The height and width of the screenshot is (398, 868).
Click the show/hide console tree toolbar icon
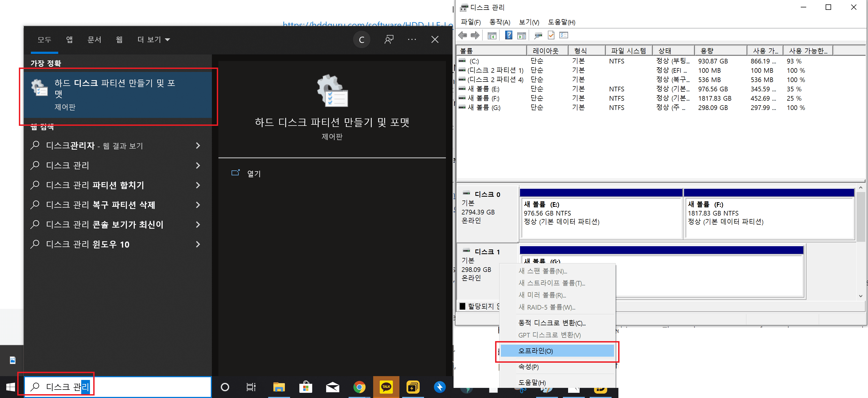click(x=492, y=35)
